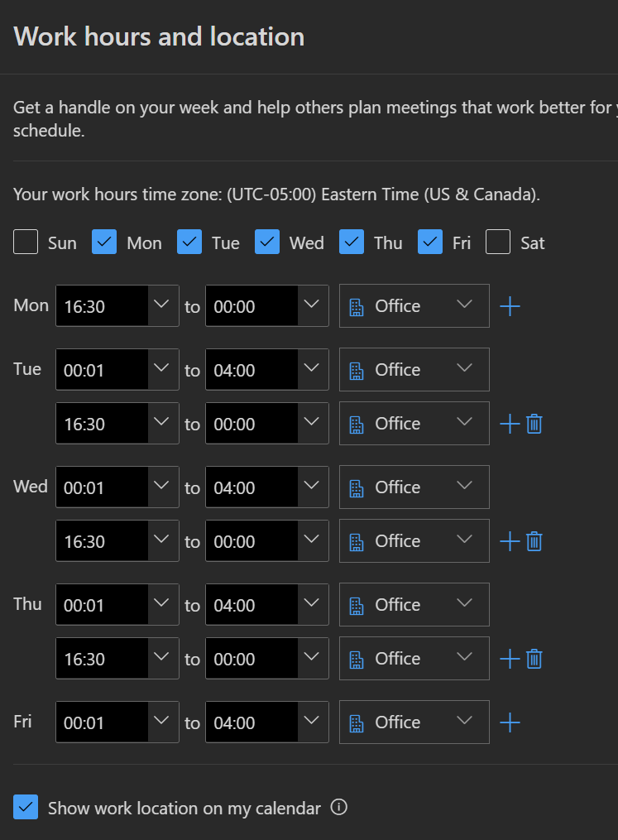This screenshot has height=840, width=618.
Task: Check the Sat work day checkbox
Action: coord(498,242)
